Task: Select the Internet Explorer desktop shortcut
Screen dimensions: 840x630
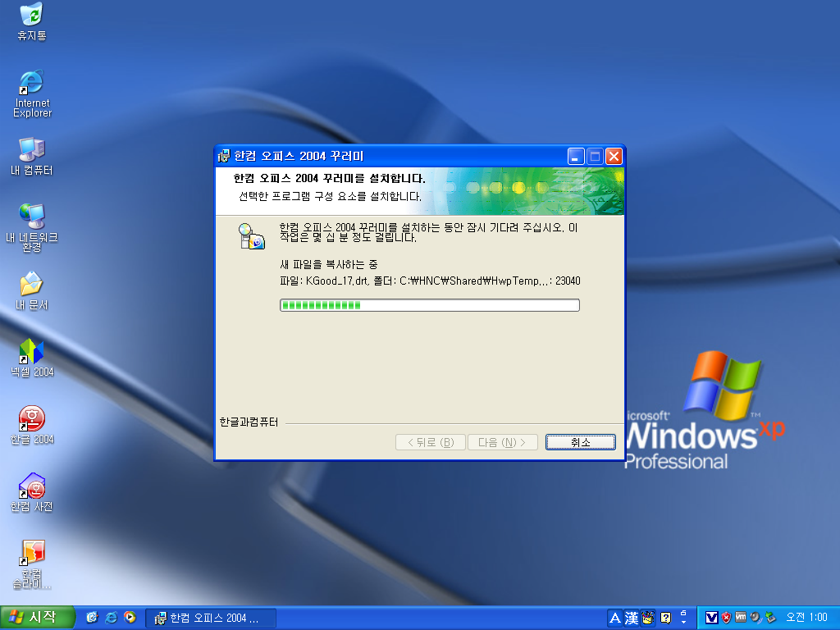Action: coord(32,94)
